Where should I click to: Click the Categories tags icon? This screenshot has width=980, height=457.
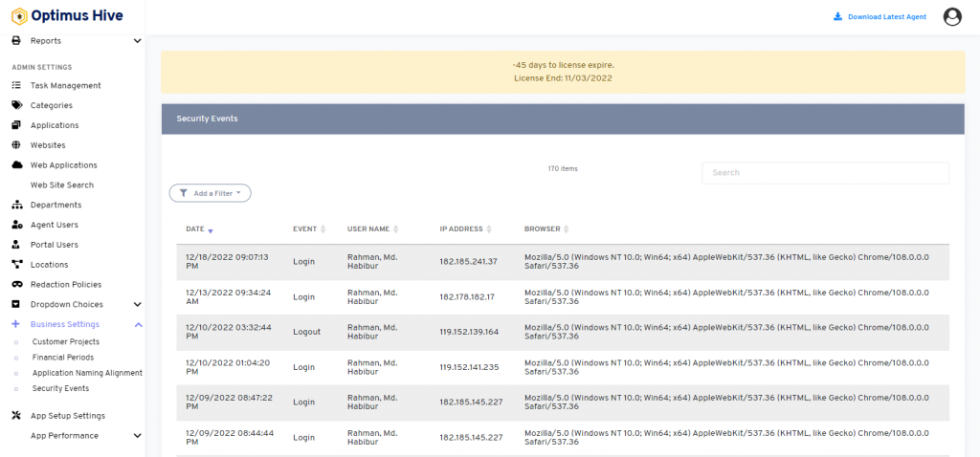[17, 105]
